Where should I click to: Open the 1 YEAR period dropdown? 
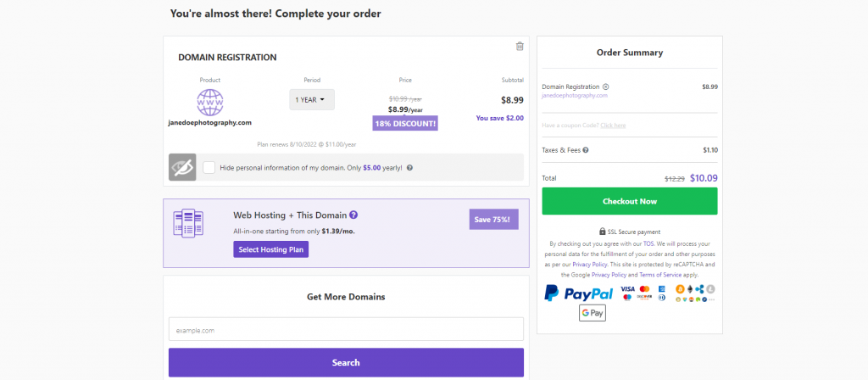coord(312,99)
